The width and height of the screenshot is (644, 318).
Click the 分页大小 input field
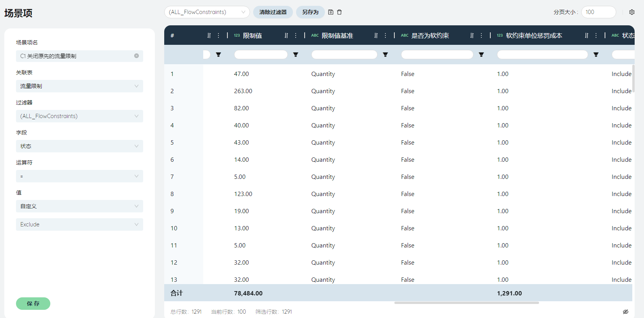pos(598,12)
